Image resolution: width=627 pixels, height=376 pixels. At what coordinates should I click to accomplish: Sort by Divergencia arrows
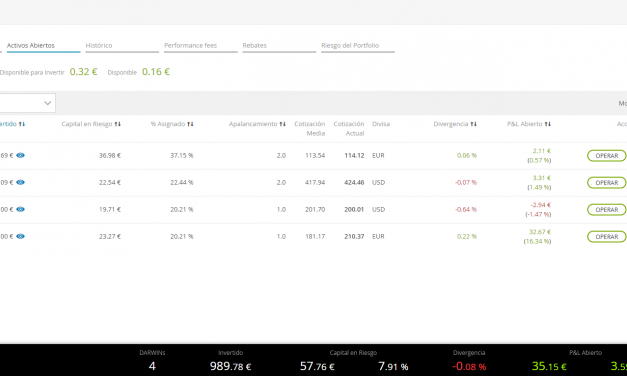[x=473, y=124]
